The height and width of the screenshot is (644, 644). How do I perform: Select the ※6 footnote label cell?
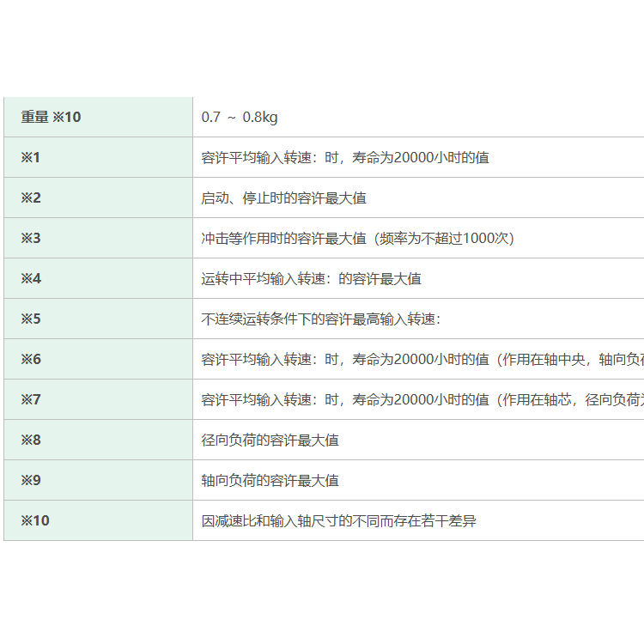pos(31,359)
